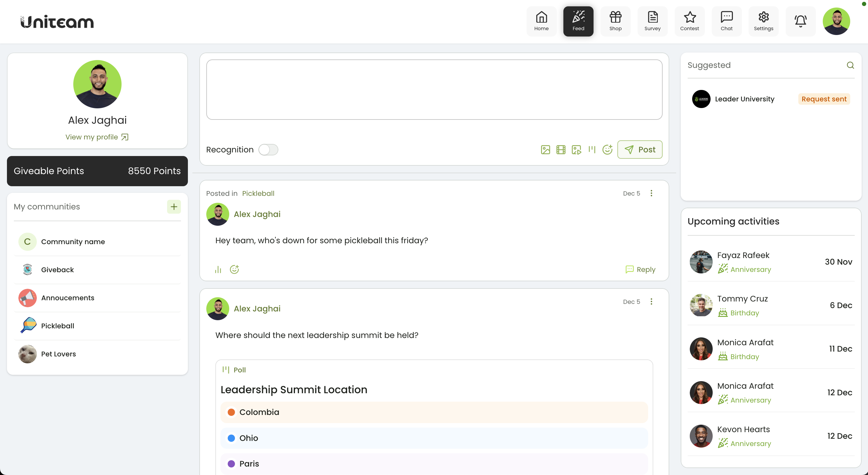Vote for Paris in the poll
Screen dimensions: 868x475
[x=434, y=464]
